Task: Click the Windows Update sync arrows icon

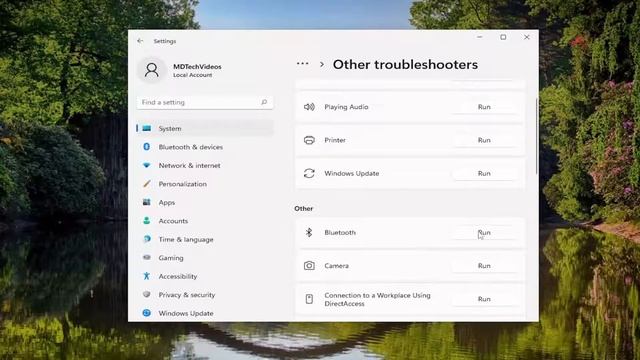Action: (309, 173)
